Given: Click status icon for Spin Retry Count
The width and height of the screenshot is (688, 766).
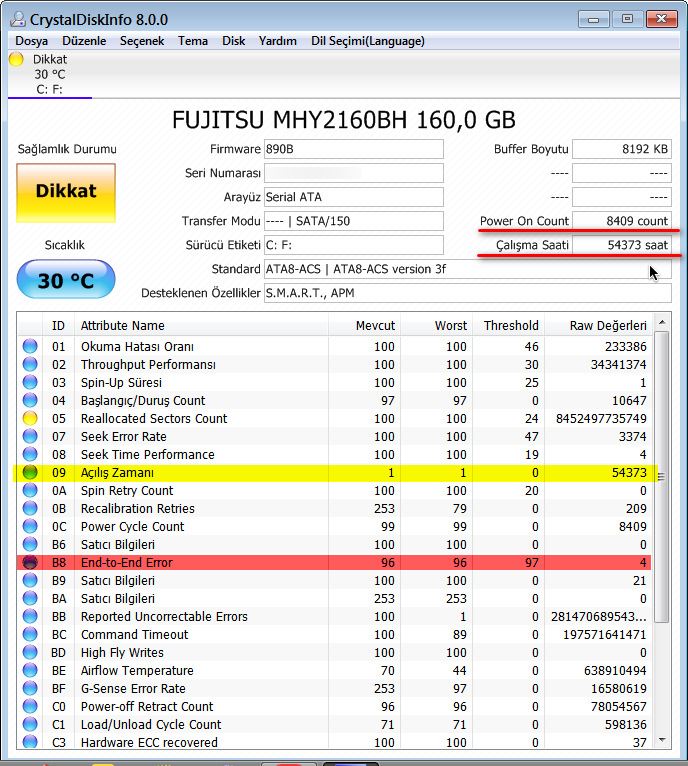Looking at the screenshot, I should point(30,490).
